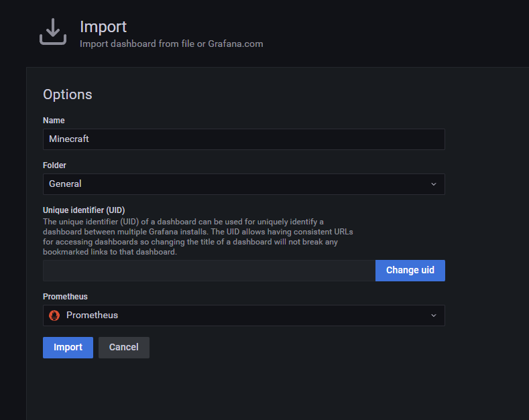Focus the Name field containing Minecraft

pyautogui.click(x=243, y=139)
